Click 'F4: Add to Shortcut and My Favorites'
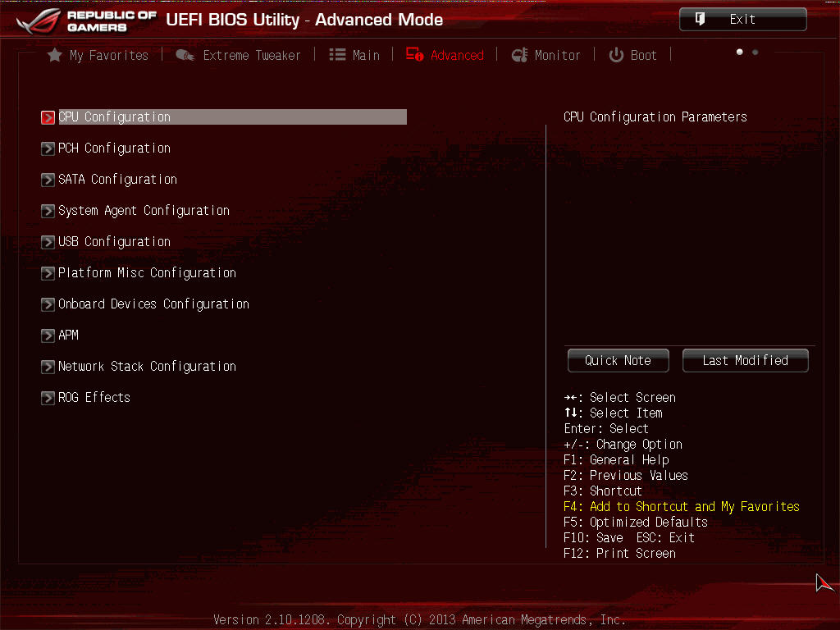The width and height of the screenshot is (840, 630). (x=682, y=507)
